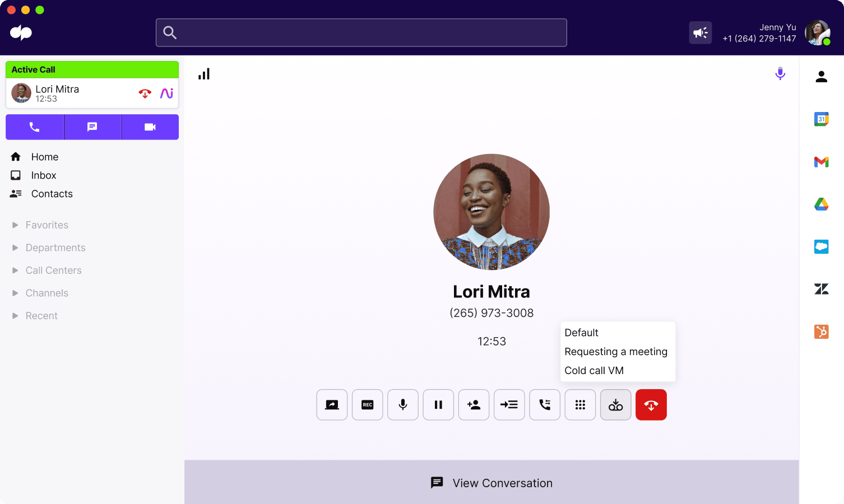Open the HubSpot integration panel
The height and width of the screenshot is (504, 844).
821,332
